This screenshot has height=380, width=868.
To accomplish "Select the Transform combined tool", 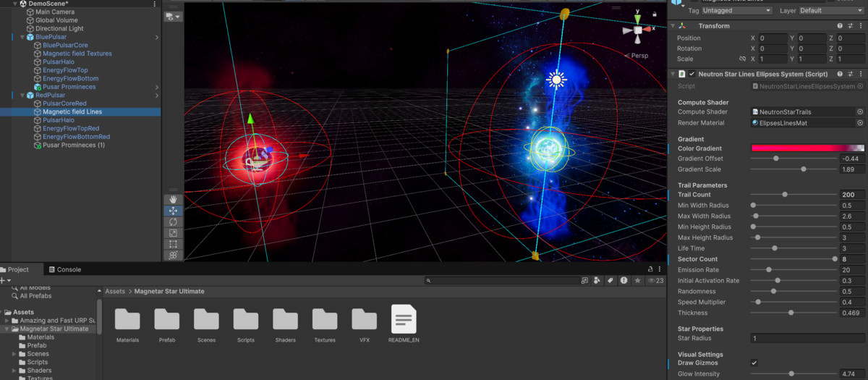I will coord(173,255).
